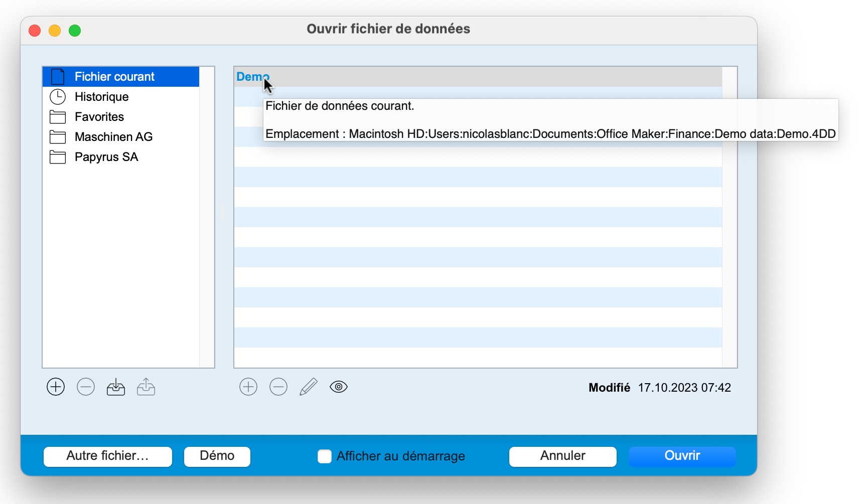Screen dimensions: 865x504
Task: Click the eye preview icon
Action: pyautogui.click(x=339, y=387)
